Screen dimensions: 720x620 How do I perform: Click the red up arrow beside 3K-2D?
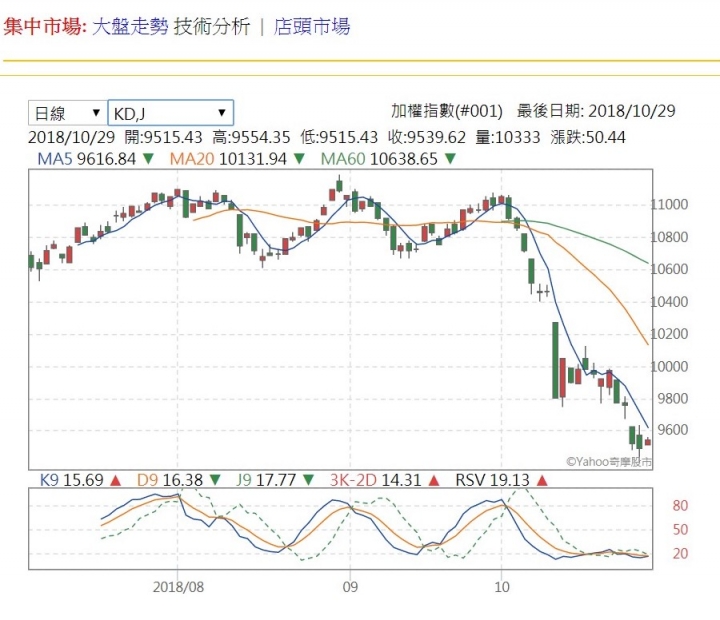click(433, 480)
